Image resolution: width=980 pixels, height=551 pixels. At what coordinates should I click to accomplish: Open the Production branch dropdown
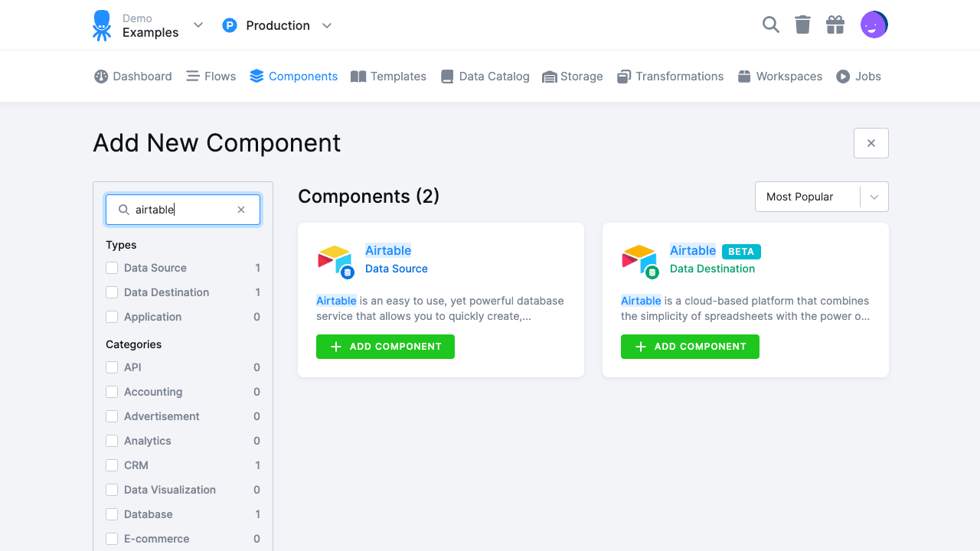(327, 25)
